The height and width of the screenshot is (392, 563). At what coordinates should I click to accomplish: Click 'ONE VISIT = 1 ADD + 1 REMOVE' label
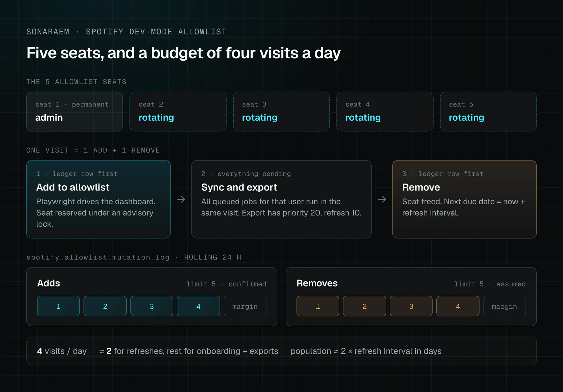click(93, 150)
